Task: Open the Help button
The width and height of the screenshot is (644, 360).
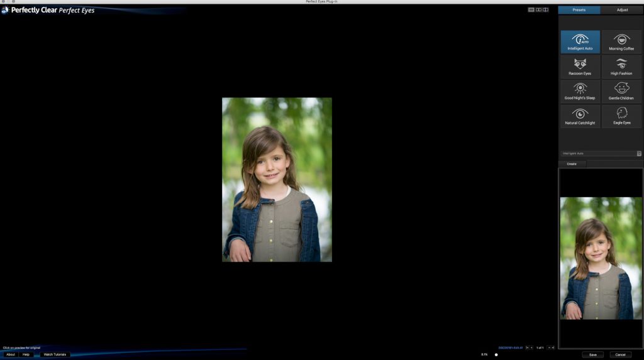Action: pos(26,354)
